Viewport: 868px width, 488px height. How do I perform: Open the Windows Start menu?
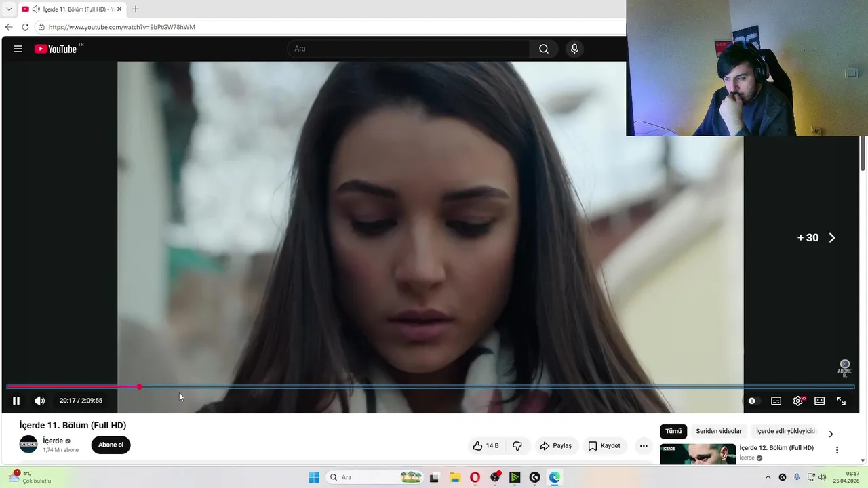(314, 477)
